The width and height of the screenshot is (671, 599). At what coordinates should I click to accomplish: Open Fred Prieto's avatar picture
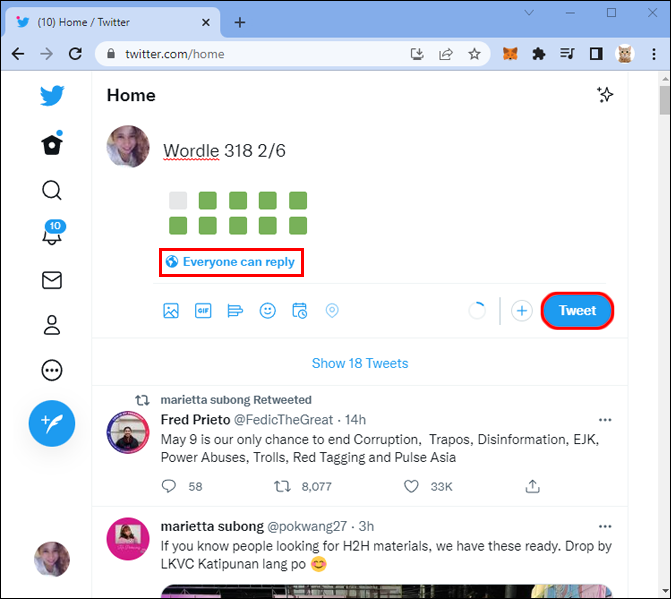pos(128,432)
